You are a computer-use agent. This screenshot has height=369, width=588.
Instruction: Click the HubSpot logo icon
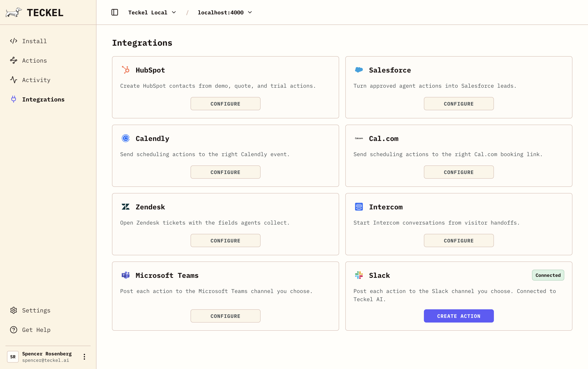pos(126,70)
